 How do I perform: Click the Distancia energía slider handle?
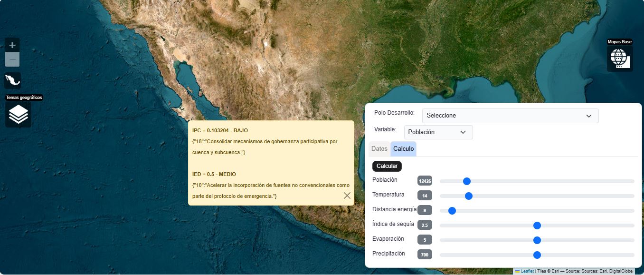coord(451,210)
